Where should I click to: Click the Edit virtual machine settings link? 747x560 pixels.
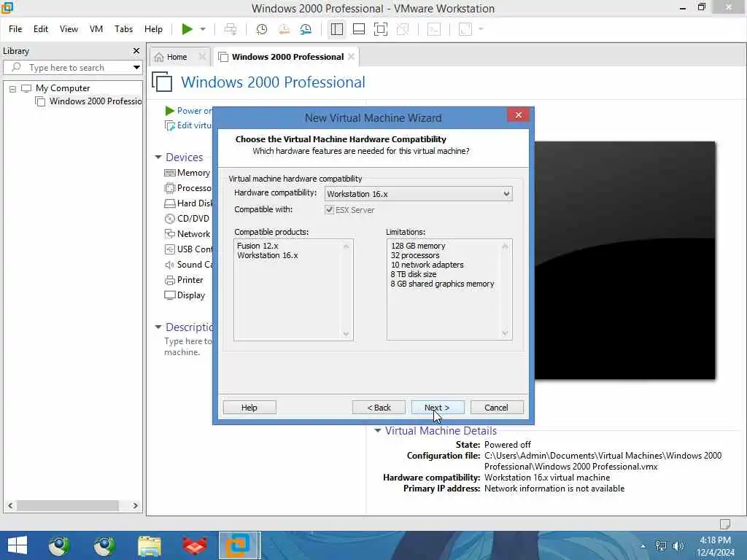click(x=189, y=125)
